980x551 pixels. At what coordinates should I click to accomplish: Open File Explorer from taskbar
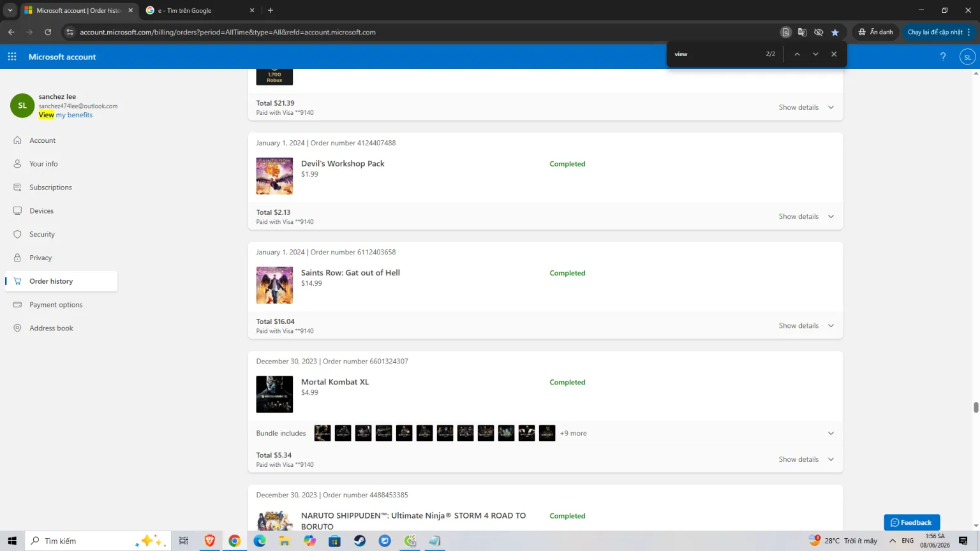(285, 541)
